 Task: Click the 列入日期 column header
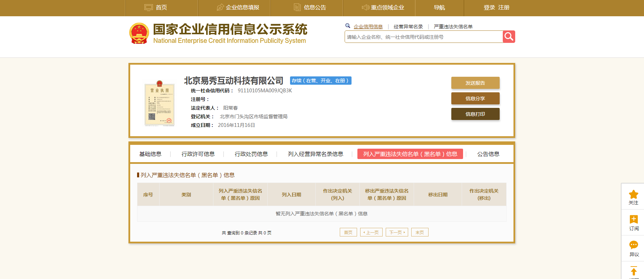tap(291, 195)
